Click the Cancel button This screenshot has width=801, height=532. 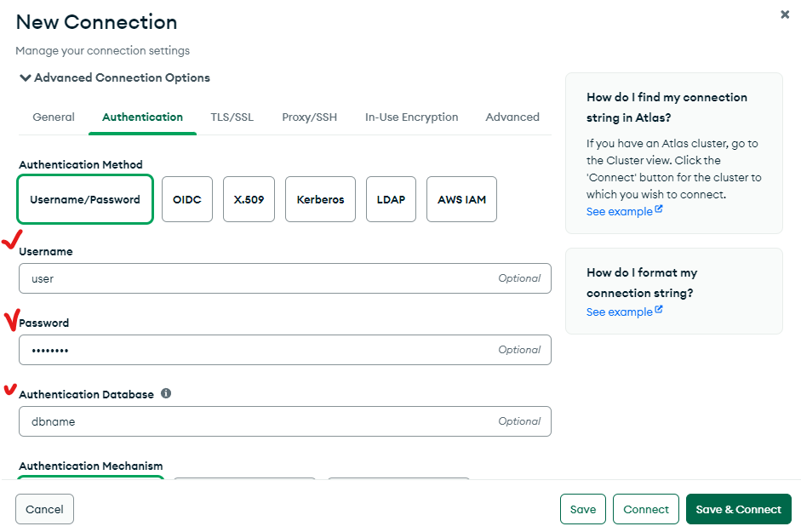point(44,509)
